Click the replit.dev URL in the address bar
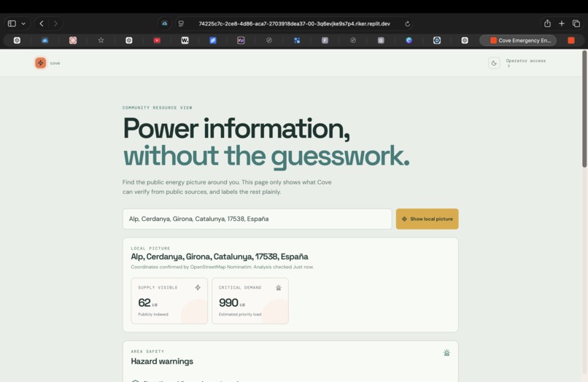Screen dimensions: 588x382 point(294,23)
